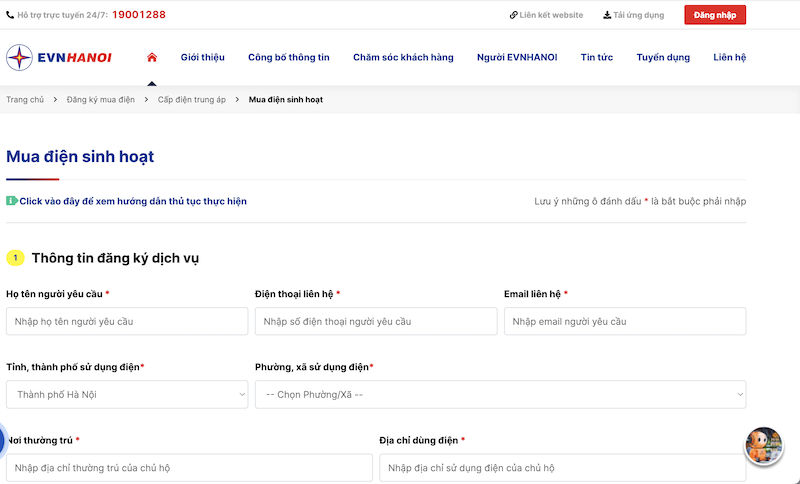The width and height of the screenshot is (800, 484).
Task: Click the Email liên hệ input field
Action: coord(625,321)
